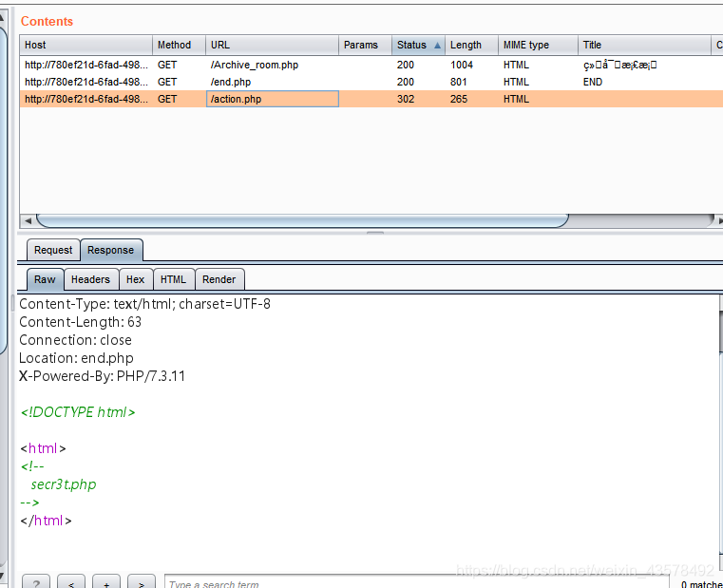723x588 pixels.
Task: Sort by the Title column header
Action: coord(644,46)
